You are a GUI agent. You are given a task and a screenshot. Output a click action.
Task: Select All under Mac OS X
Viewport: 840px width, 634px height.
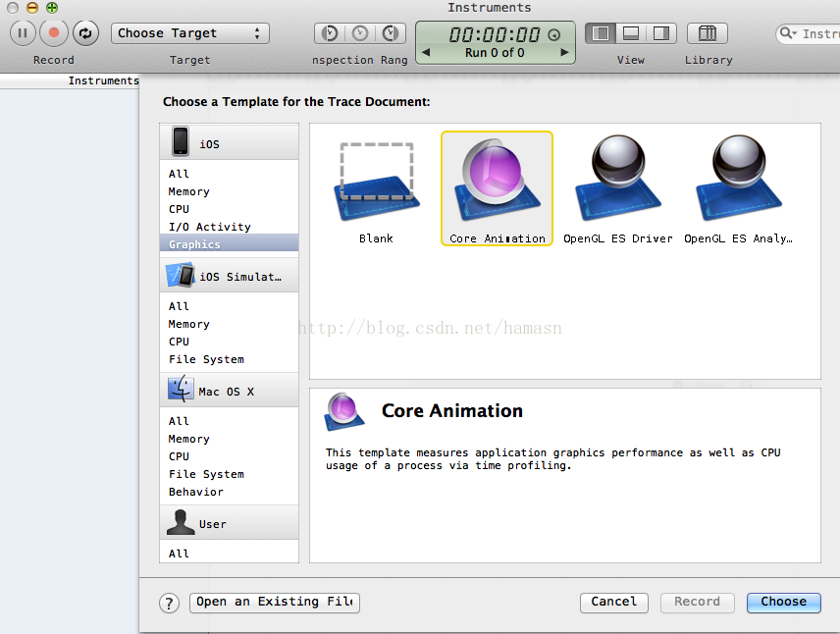point(230,421)
